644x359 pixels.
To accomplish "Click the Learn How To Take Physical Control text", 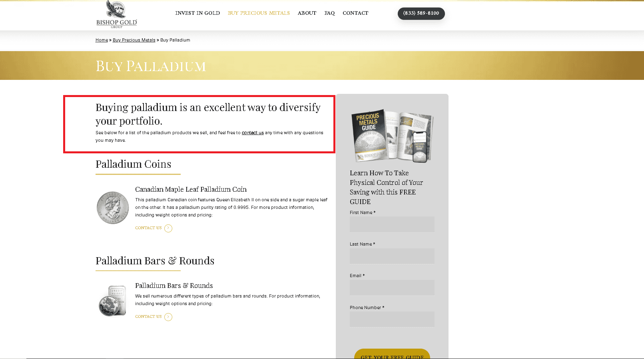I will tap(386, 187).
